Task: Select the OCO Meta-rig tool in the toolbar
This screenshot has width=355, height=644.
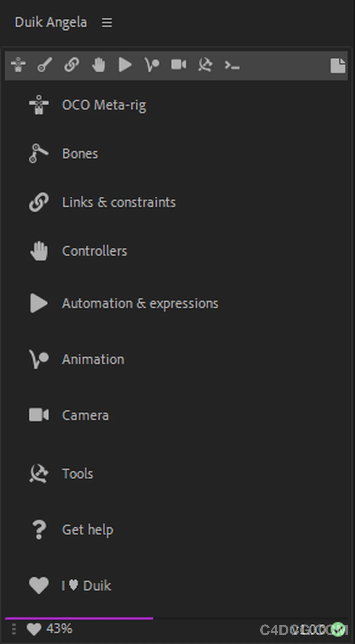Action: [x=18, y=65]
